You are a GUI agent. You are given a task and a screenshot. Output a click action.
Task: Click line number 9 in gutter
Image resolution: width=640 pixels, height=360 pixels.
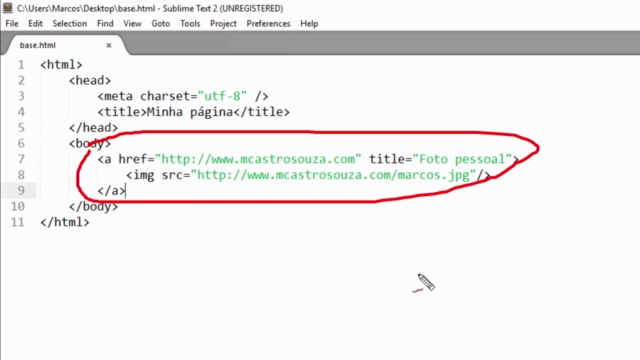[21, 191]
